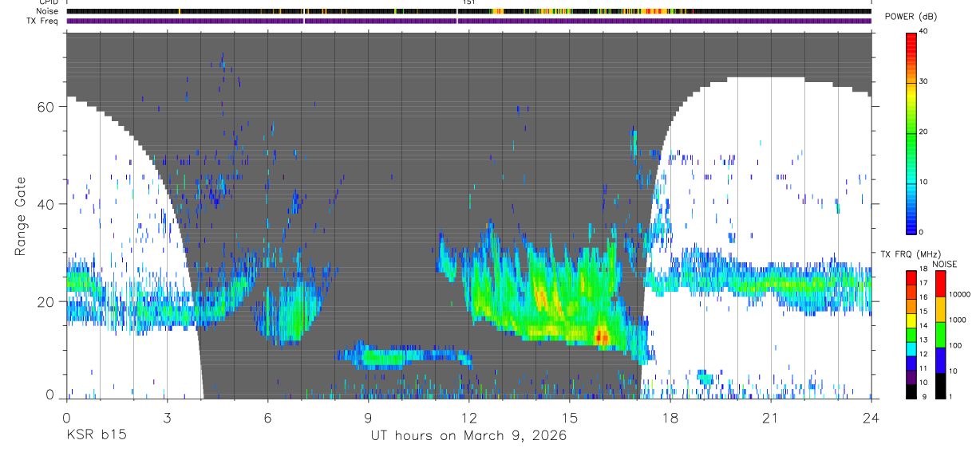The image size is (980, 452).
Task: Click the 'TX Freq' row label at top left
Action: pos(43,21)
